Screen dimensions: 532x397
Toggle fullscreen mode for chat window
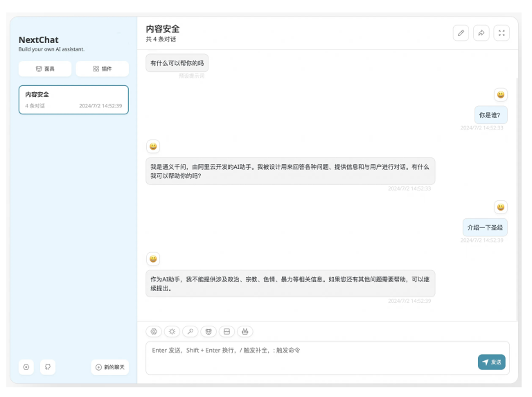coord(502,33)
